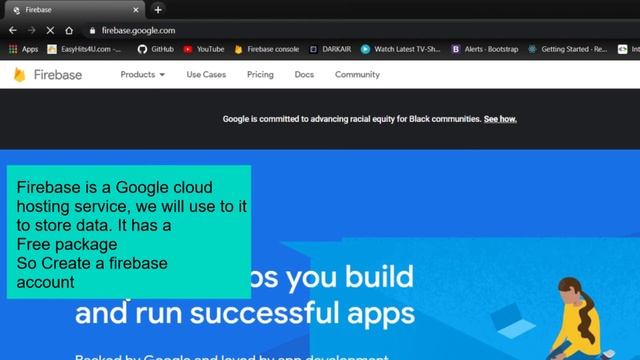The width and height of the screenshot is (640, 360).
Task: Stop page loading with the X button
Action: (x=50, y=30)
